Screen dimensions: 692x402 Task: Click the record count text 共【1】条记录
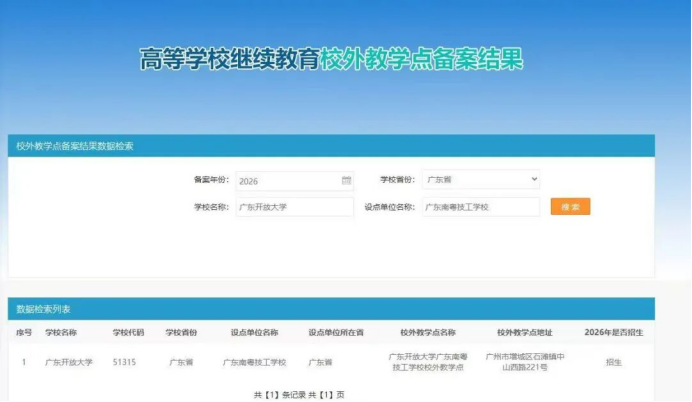pos(280,395)
